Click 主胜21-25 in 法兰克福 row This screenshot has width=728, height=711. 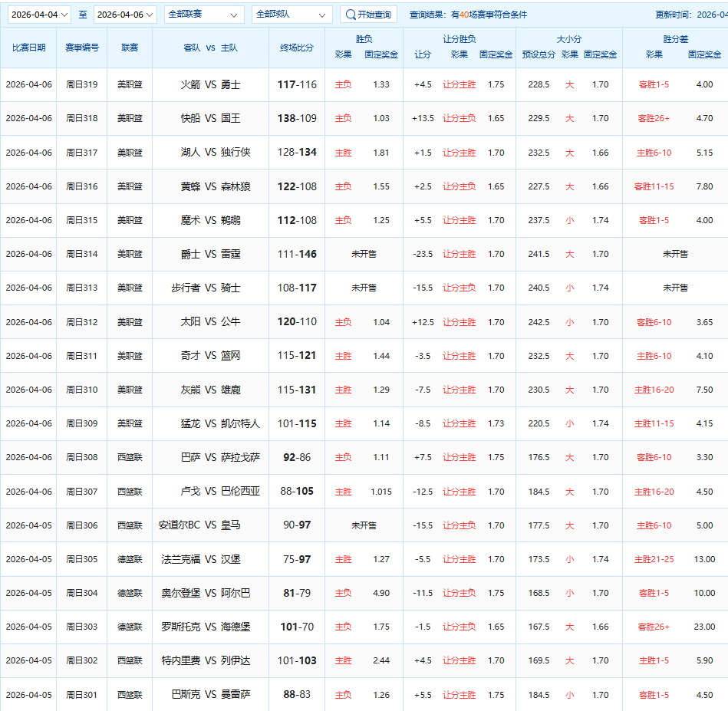[654, 559]
